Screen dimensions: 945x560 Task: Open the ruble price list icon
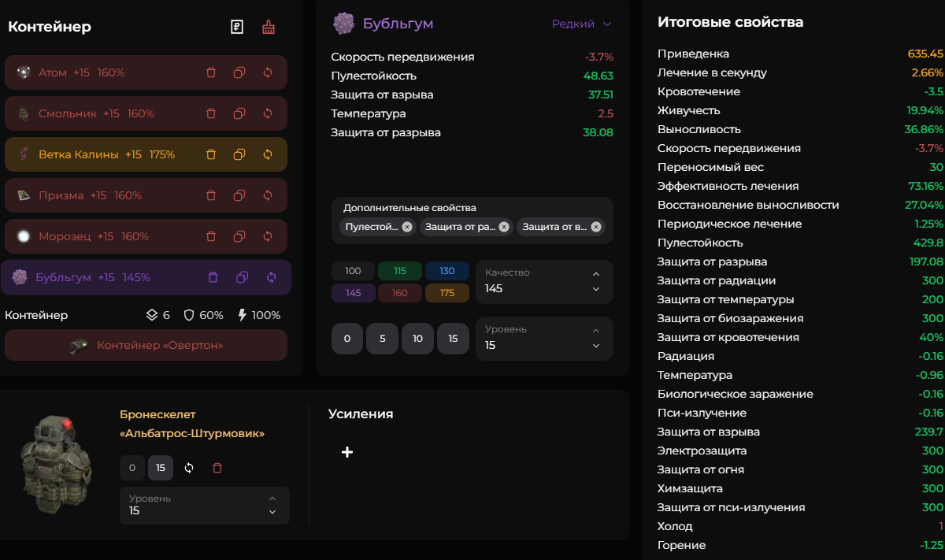pos(237,27)
